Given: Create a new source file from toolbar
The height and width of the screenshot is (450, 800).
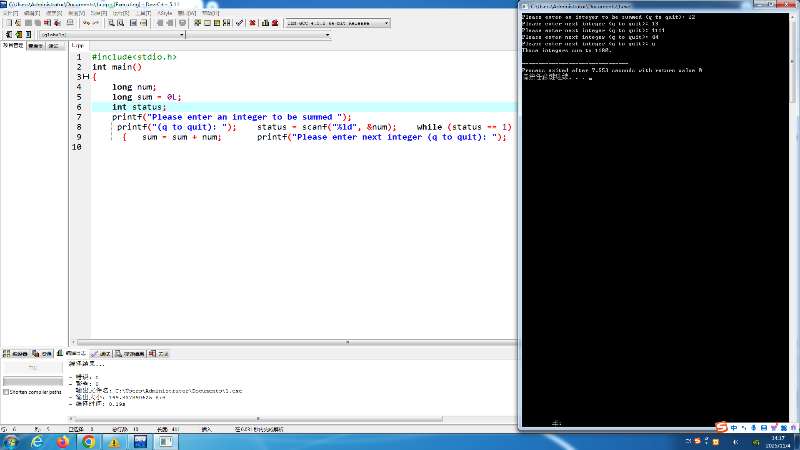Looking at the screenshot, I should 9,23.
